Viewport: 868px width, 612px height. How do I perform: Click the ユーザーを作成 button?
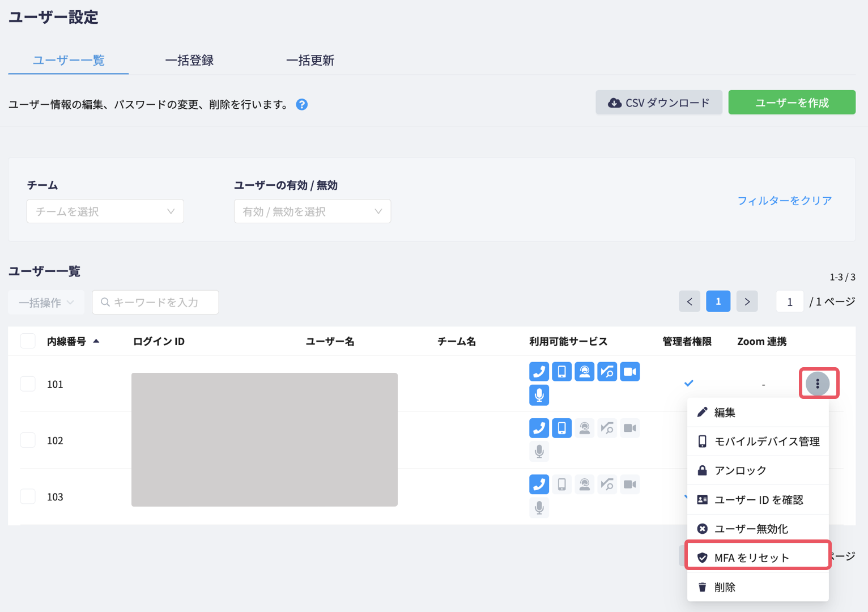click(792, 103)
